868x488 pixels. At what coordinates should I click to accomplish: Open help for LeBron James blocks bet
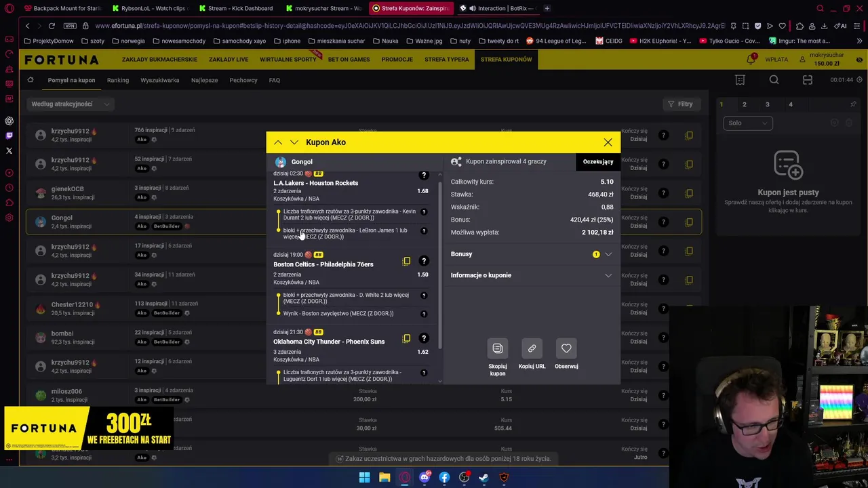(x=424, y=230)
